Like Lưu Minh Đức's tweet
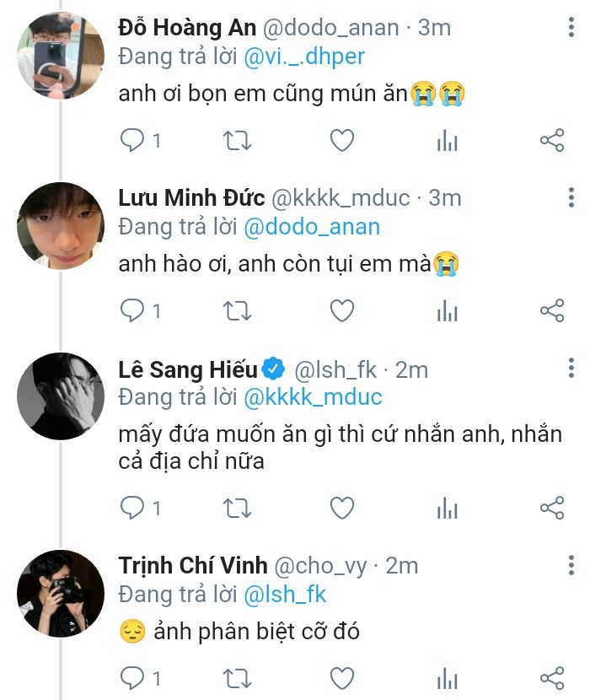The height and width of the screenshot is (700, 606). (341, 311)
